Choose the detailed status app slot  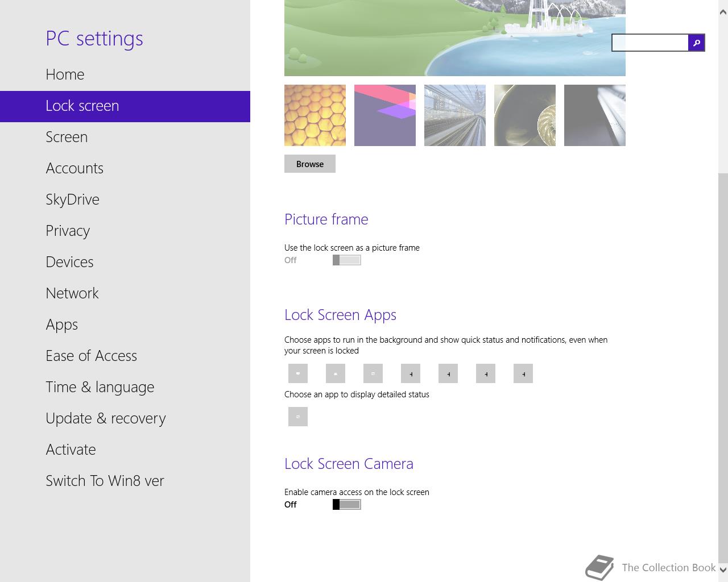click(x=298, y=417)
